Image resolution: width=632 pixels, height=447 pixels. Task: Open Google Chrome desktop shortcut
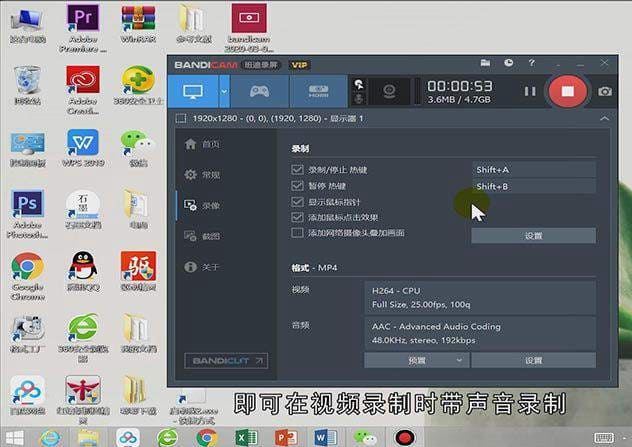(x=27, y=276)
